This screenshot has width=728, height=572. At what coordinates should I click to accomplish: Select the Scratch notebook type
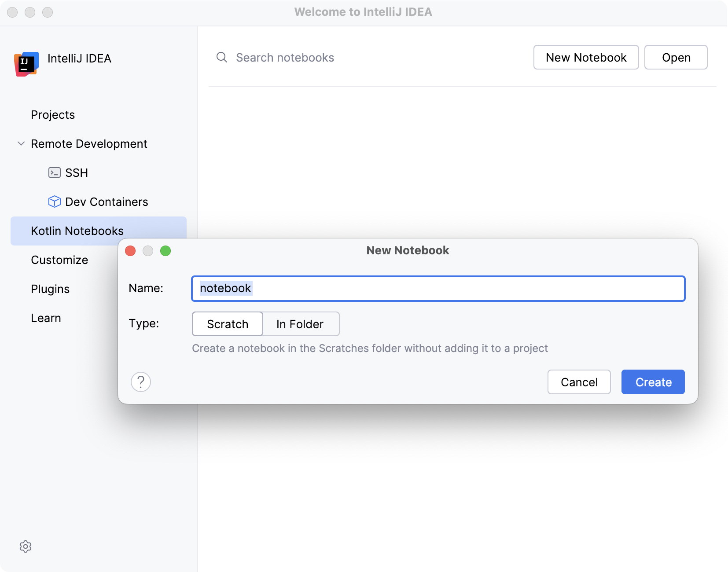point(227,324)
